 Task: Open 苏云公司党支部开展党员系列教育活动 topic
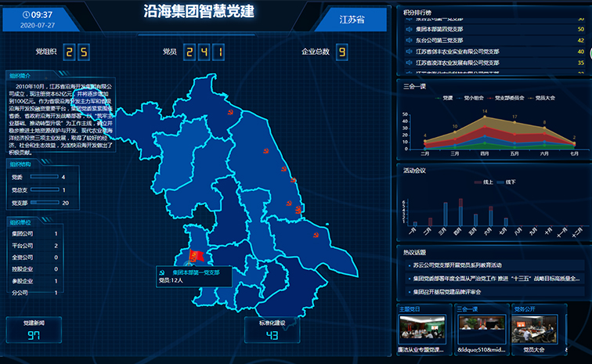[462, 265]
